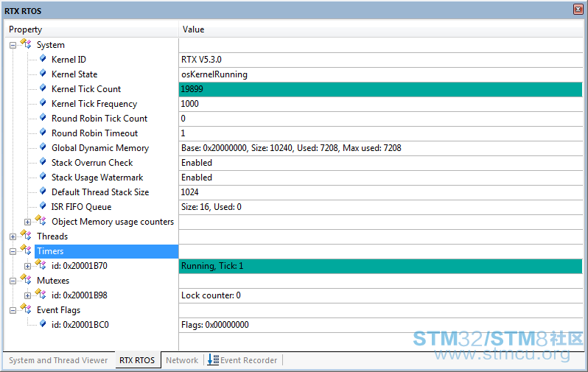This screenshot has width=588, height=372.
Task: Click the Kernel Tick Count property icon
Action: (x=43, y=88)
